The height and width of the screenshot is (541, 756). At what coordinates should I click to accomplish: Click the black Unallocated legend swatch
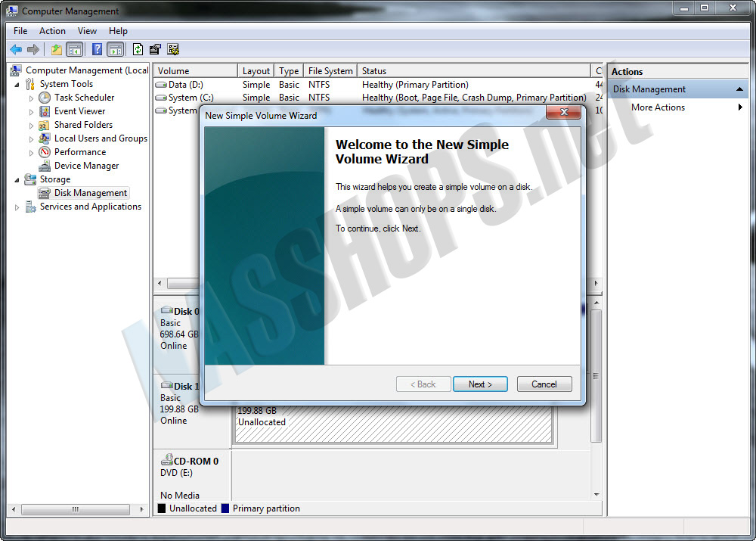click(162, 508)
